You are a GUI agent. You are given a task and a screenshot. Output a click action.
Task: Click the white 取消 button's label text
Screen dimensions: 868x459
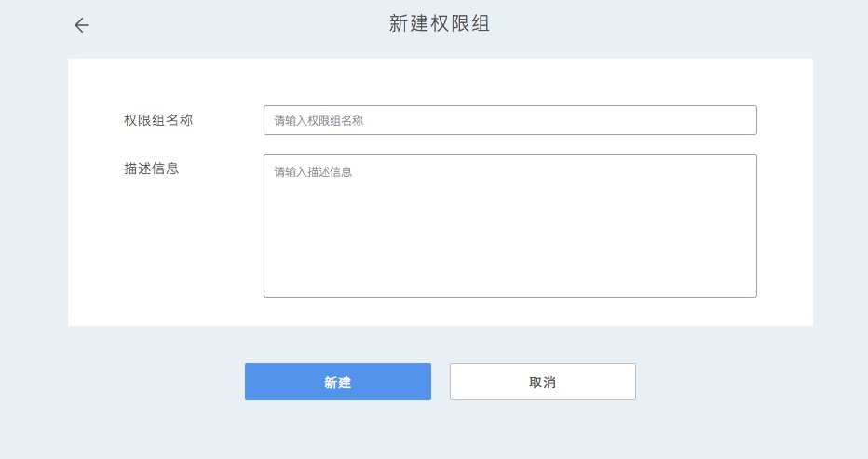pyautogui.click(x=542, y=383)
